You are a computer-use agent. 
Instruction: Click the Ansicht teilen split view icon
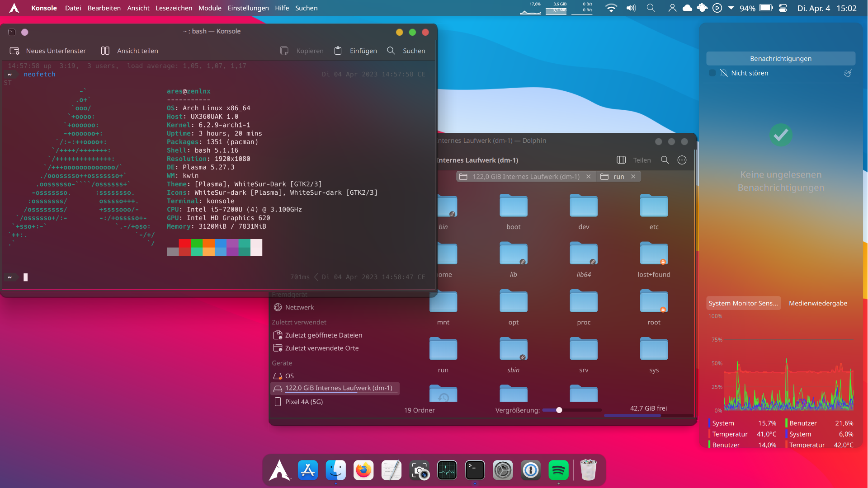[105, 51]
